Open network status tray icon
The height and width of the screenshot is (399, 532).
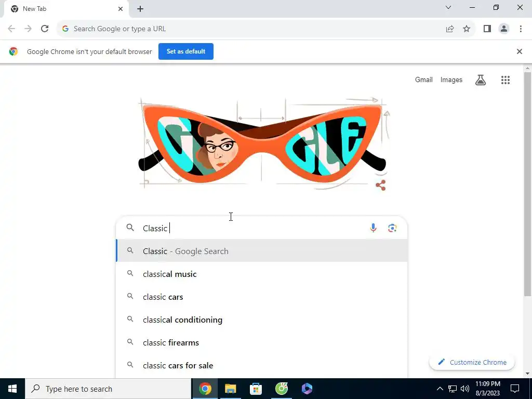453,389
